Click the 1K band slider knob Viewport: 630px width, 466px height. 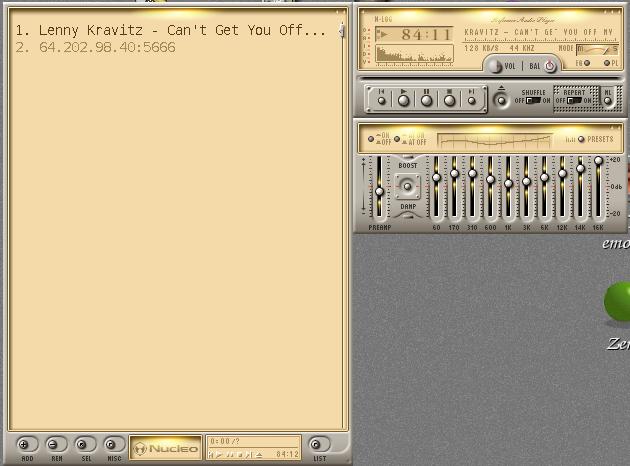click(x=508, y=184)
